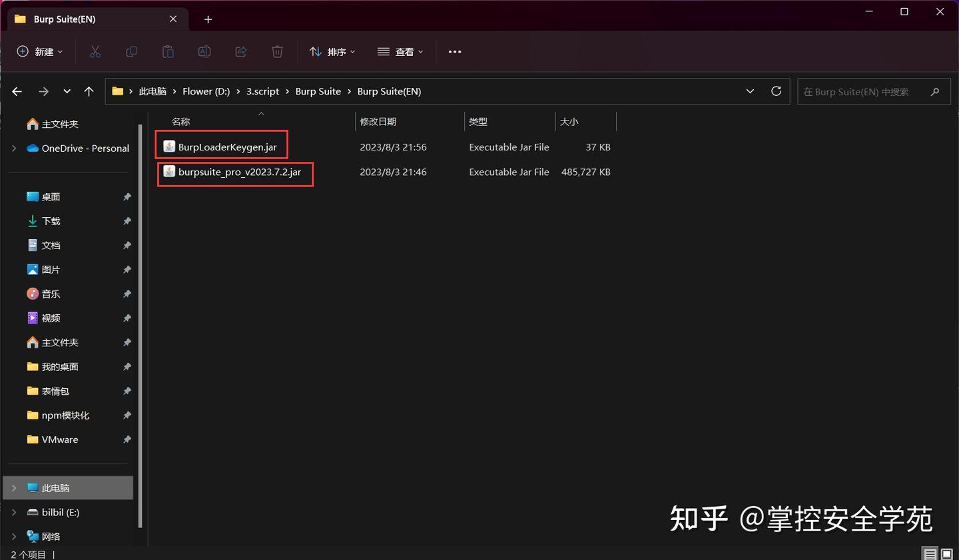959x560 pixels.
Task: Expand OneDrive - Personal tree node
Action: pos(14,148)
